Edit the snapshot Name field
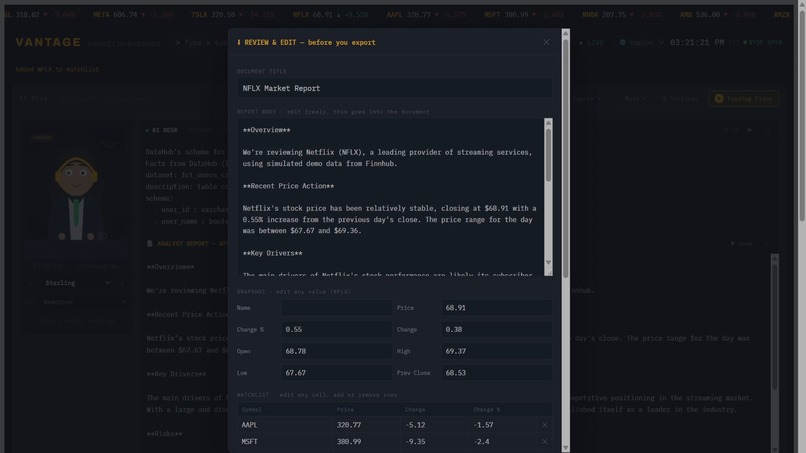Image resolution: width=806 pixels, height=453 pixels. click(x=337, y=307)
